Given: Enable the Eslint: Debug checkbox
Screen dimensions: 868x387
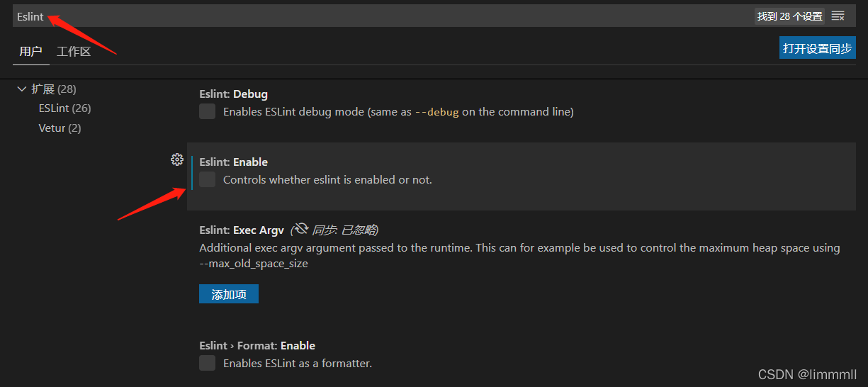Looking at the screenshot, I should point(207,111).
